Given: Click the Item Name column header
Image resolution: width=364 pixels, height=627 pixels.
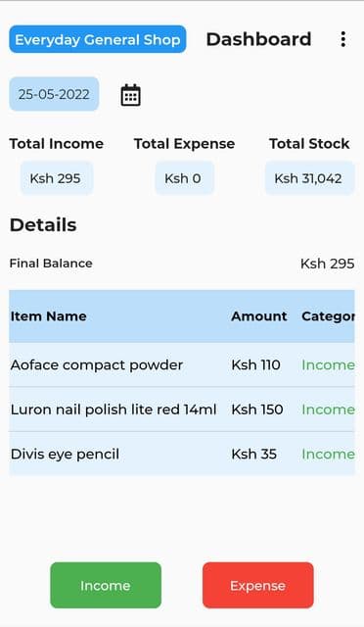Looking at the screenshot, I should point(48,316).
